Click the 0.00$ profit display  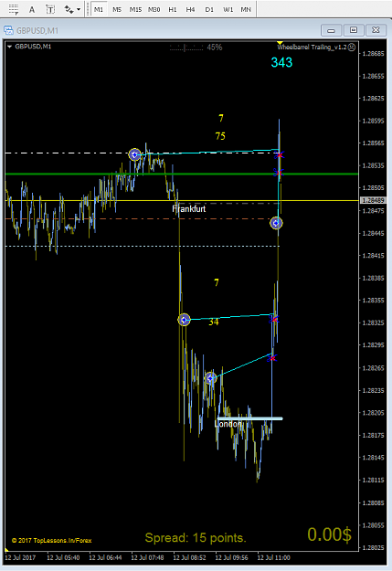(x=329, y=535)
